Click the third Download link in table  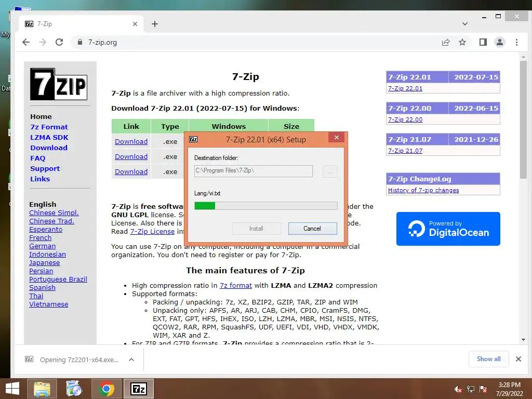click(131, 171)
